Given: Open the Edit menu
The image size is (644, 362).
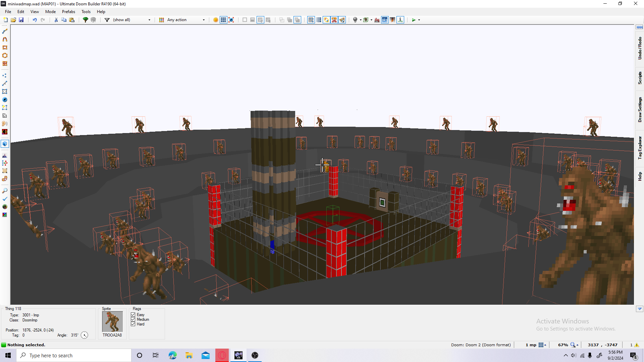Looking at the screenshot, I should coord(21,11).
